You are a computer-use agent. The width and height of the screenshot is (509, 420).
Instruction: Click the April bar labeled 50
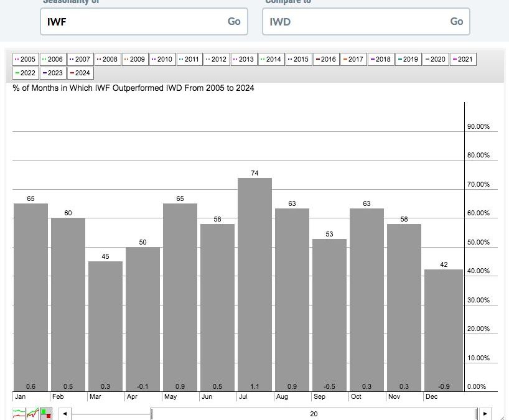pos(143,319)
